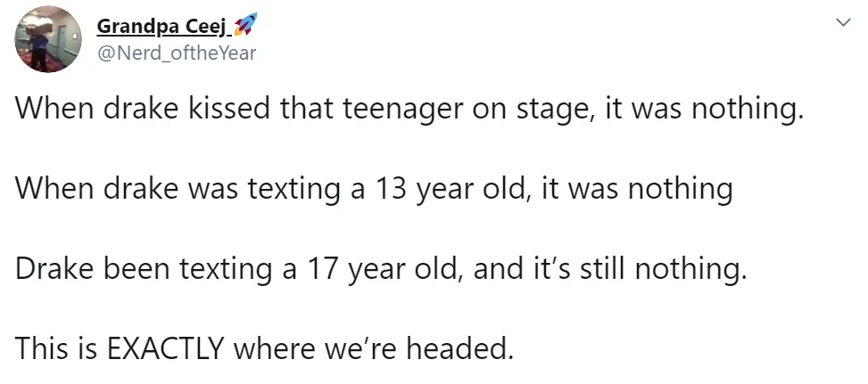Image resolution: width=868 pixels, height=384 pixels.
Task: Click 'Drake' starting the third sentence
Action: pos(54,268)
